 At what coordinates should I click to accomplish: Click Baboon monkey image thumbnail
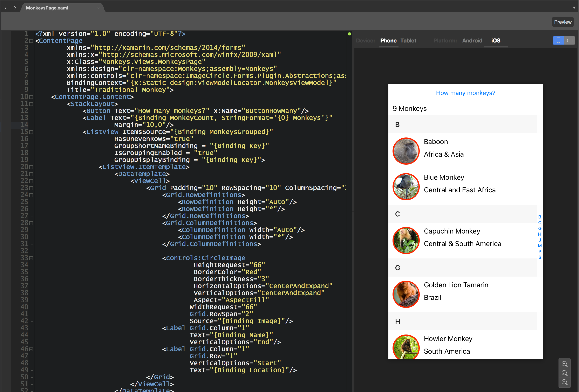406,151
